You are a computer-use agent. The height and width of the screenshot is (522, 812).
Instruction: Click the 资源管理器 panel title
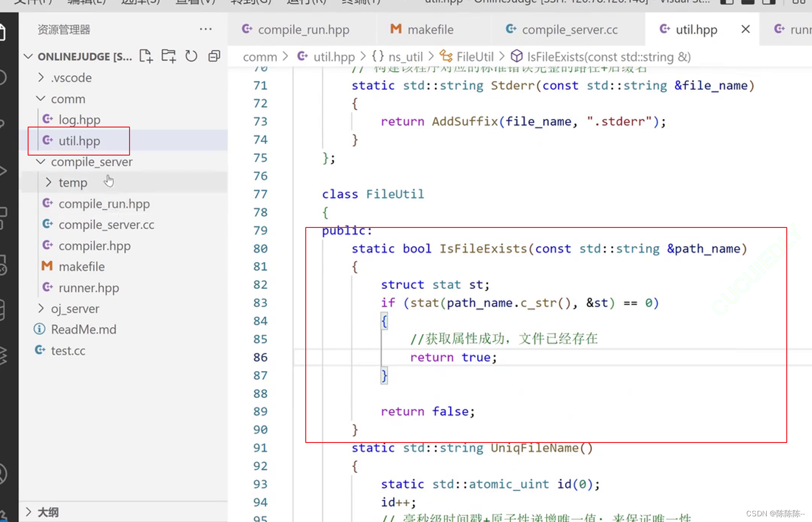pyautogui.click(x=64, y=30)
